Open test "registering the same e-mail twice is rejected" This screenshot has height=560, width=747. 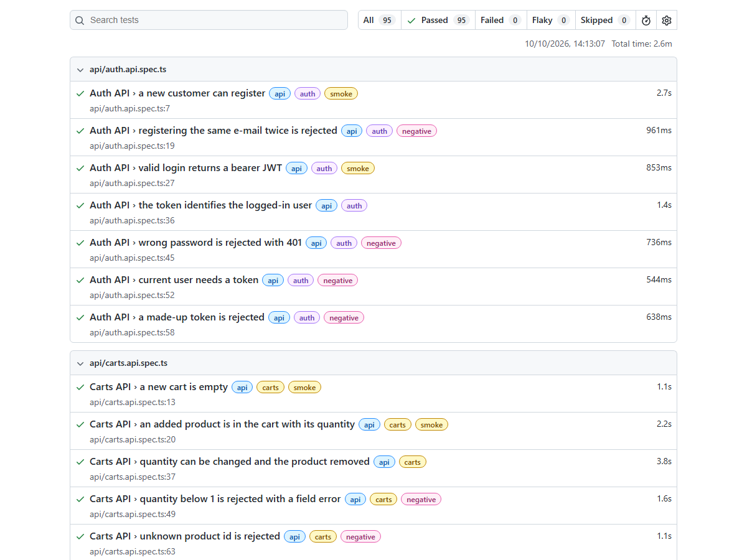coord(214,131)
